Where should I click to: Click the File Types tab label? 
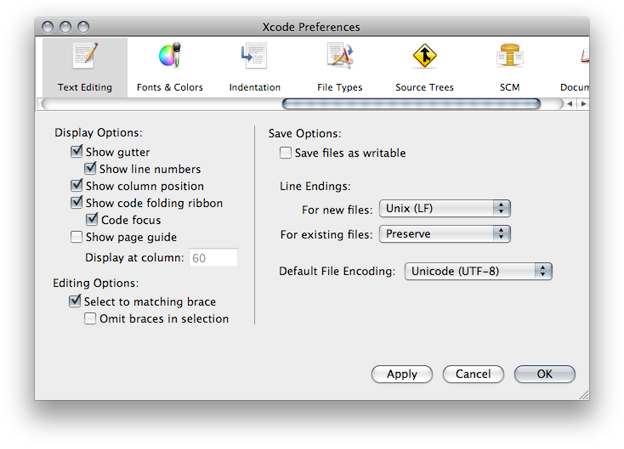[340, 88]
